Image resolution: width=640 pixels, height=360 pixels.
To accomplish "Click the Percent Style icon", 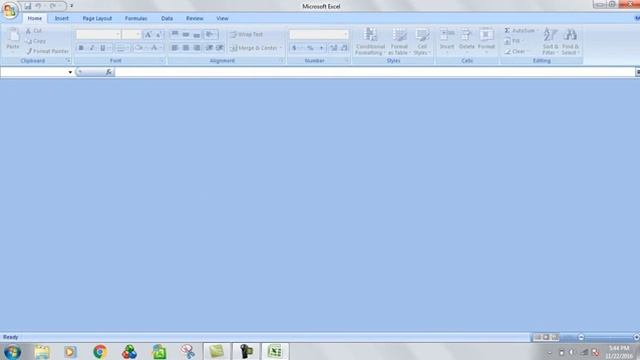I will point(310,48).
